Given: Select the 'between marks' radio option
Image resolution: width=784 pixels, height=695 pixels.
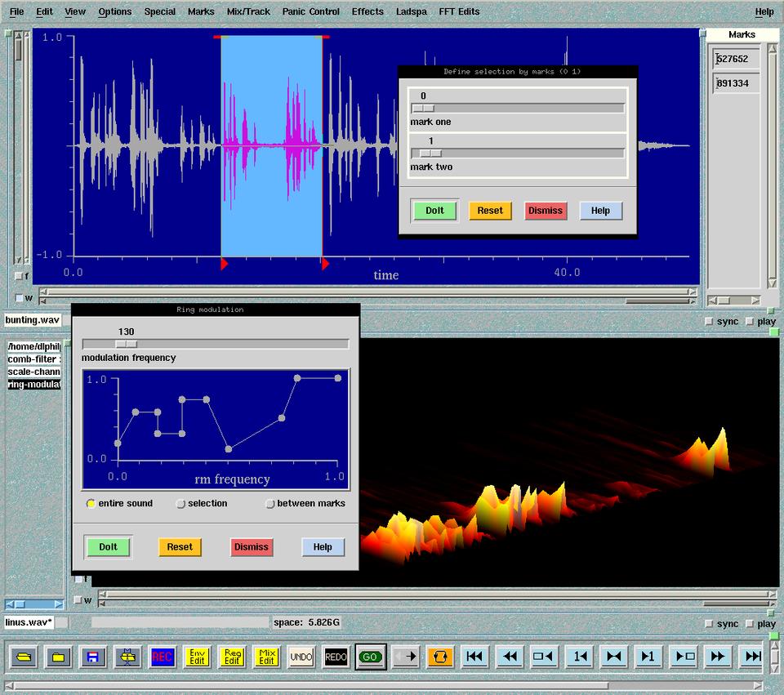Looking at the screenshot, I should [x=270, y=504].
